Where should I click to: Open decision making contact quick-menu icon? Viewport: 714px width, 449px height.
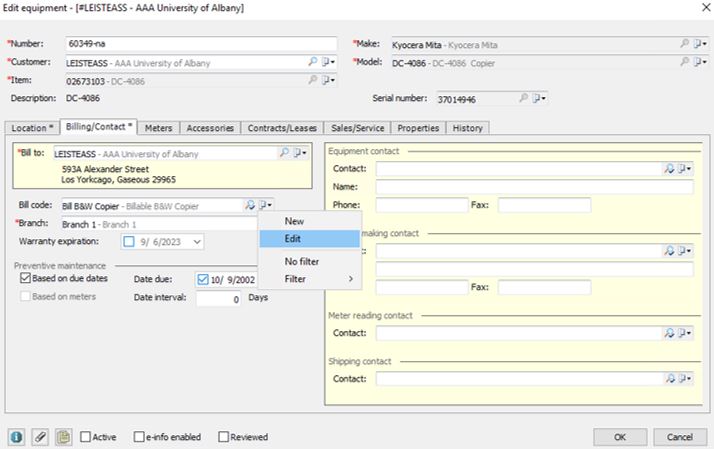click(684, 250)
